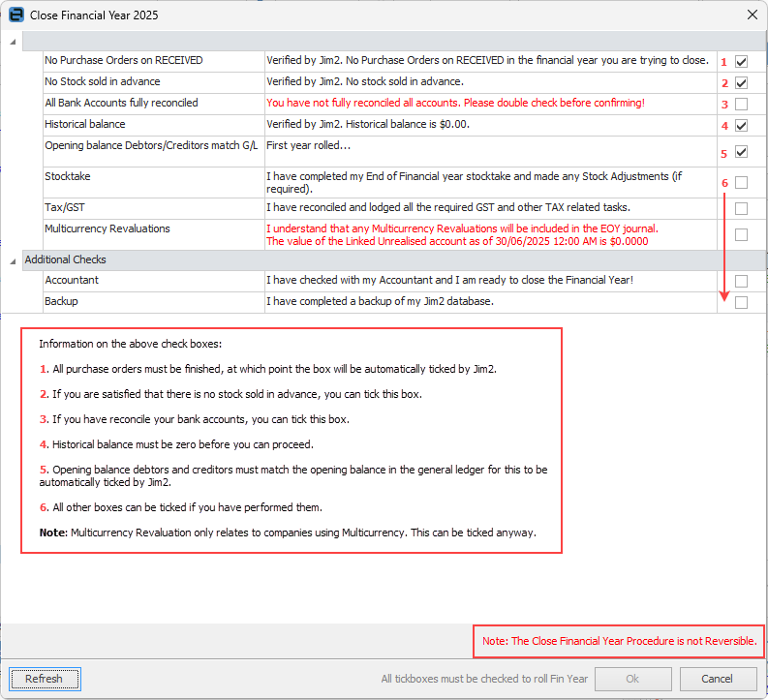This screenshot has height=700, width=768.
Task: Click the Cancel button
Action: click(718, 679)
